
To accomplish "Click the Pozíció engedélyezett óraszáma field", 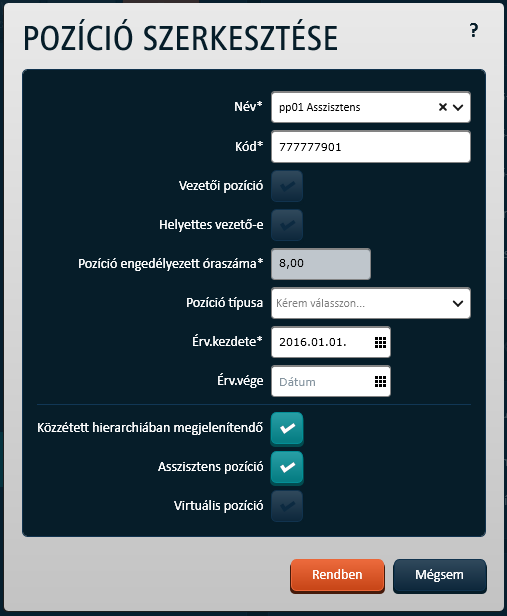I will coord(321,264).
